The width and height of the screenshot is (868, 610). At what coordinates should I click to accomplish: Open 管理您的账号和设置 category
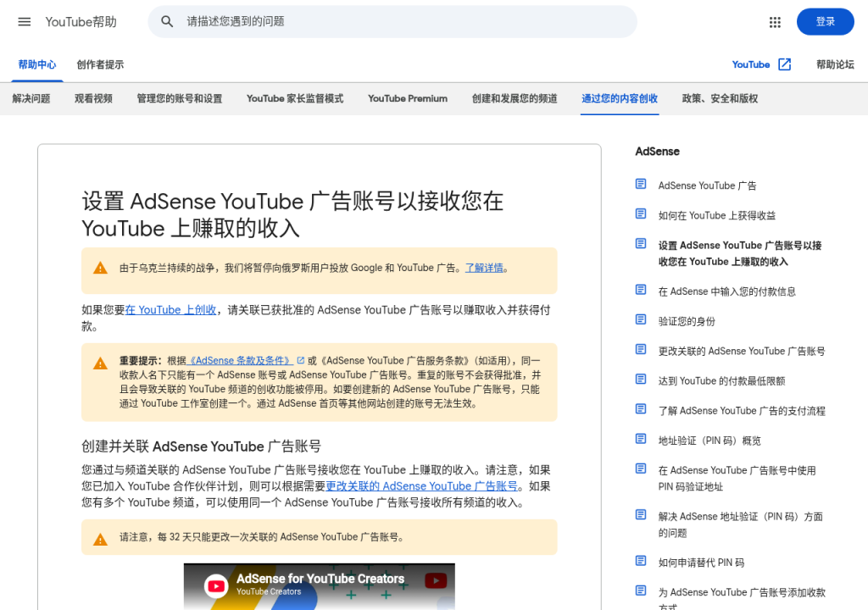pyautogui.click(x=180, y=98)
